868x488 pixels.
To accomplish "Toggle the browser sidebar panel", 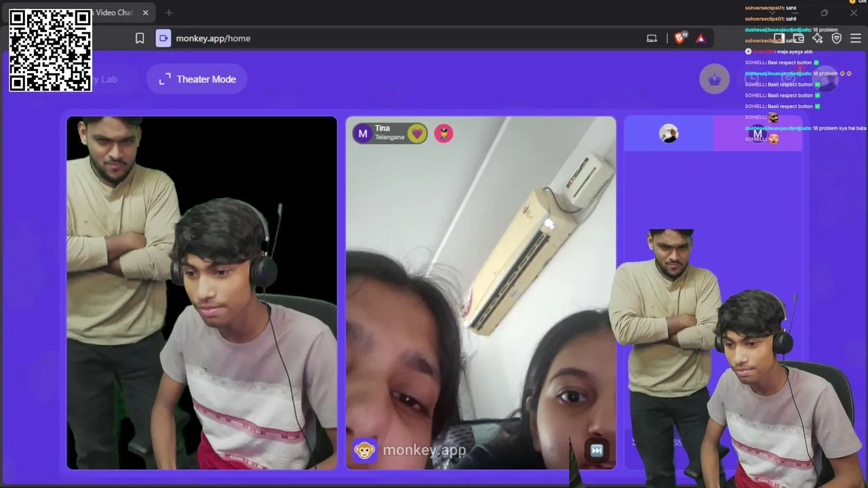I will pos(779,39).
